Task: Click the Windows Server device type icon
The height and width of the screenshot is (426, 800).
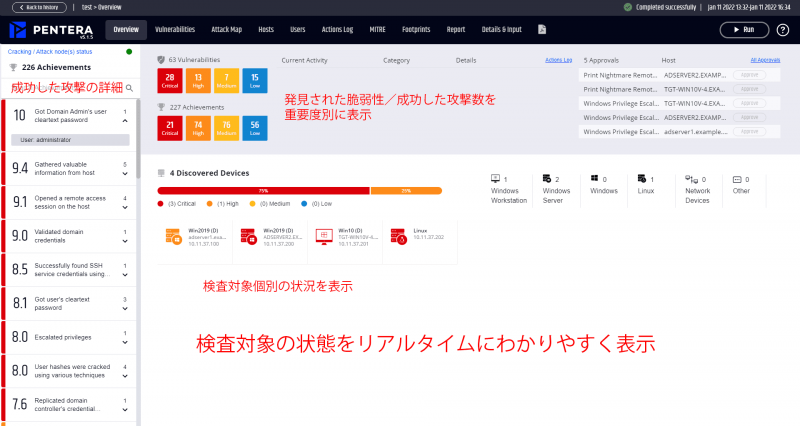Action: (546, 179)
